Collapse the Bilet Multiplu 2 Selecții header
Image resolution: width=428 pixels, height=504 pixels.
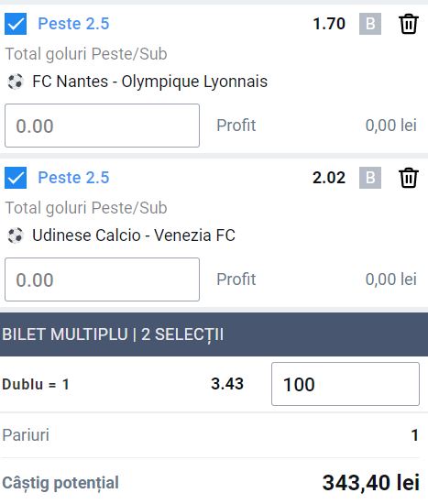(214, 334)
